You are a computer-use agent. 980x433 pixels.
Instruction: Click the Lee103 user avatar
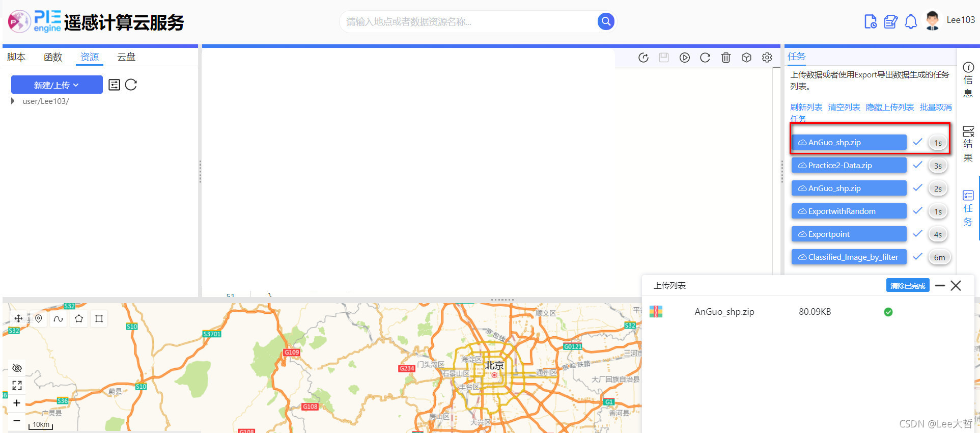pos(933,20)
